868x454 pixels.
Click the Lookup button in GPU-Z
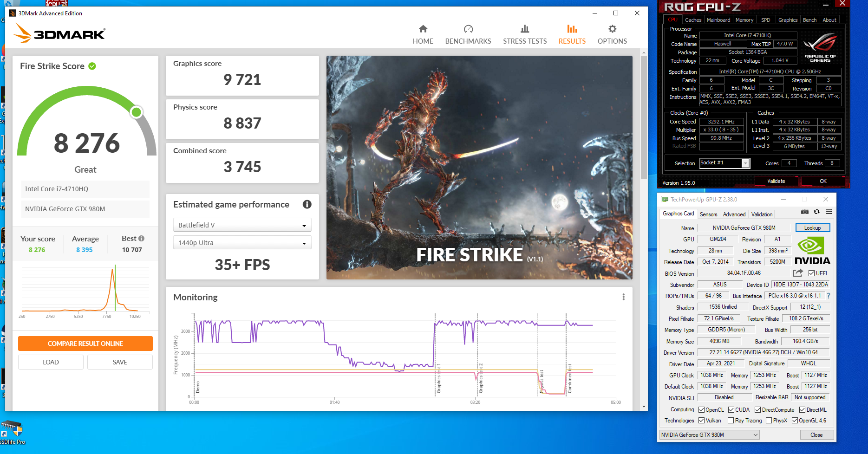[812, 228]
